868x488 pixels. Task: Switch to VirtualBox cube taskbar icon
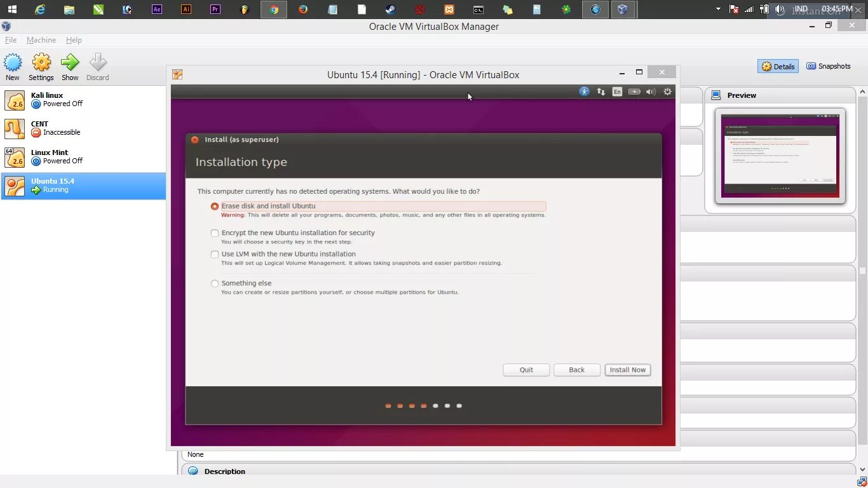tap(623, 10)
